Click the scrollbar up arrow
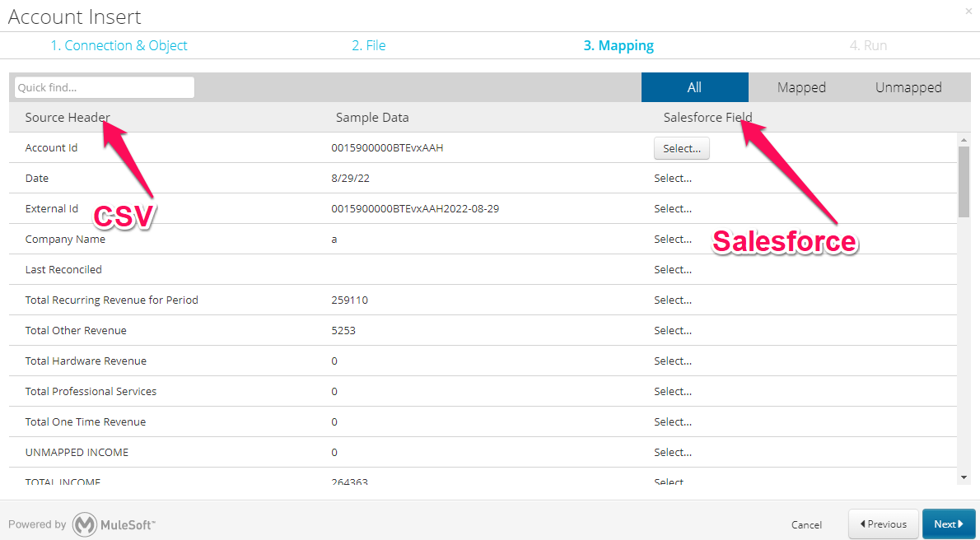The height and width of the screenshot is (540, 980). click(964, 140)
